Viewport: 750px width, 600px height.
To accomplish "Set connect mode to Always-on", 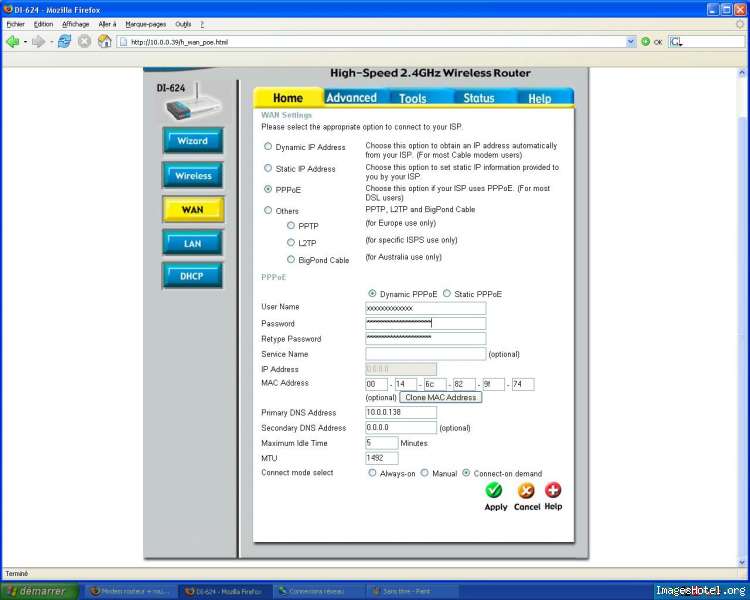I will [x=372, y=473].
